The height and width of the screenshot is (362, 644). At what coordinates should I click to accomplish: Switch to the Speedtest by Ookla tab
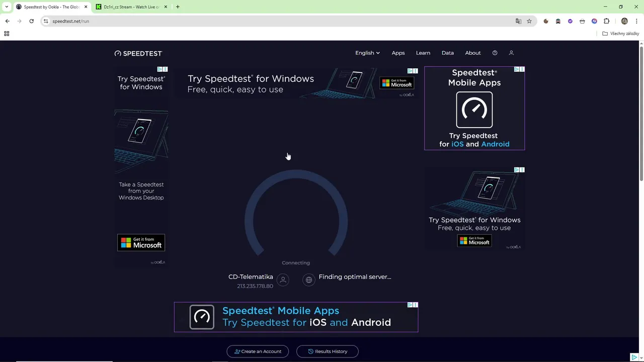[50, 7]
